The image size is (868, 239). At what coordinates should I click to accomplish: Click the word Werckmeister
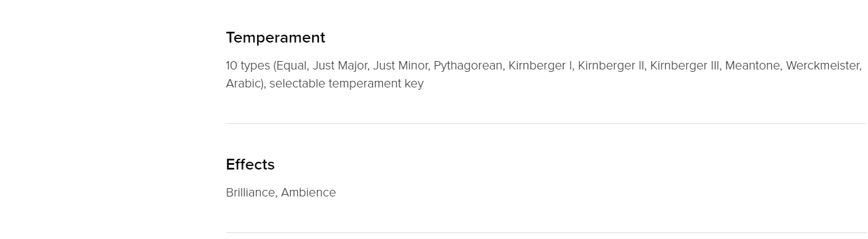click(x=823, y=66)
